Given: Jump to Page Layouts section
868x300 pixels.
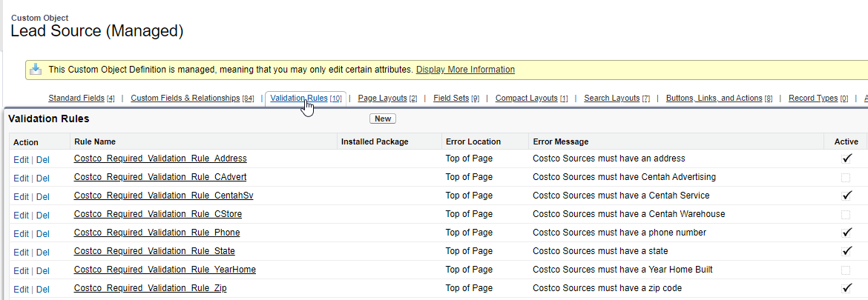Looking at the screenshot, I should click(383, 99).
